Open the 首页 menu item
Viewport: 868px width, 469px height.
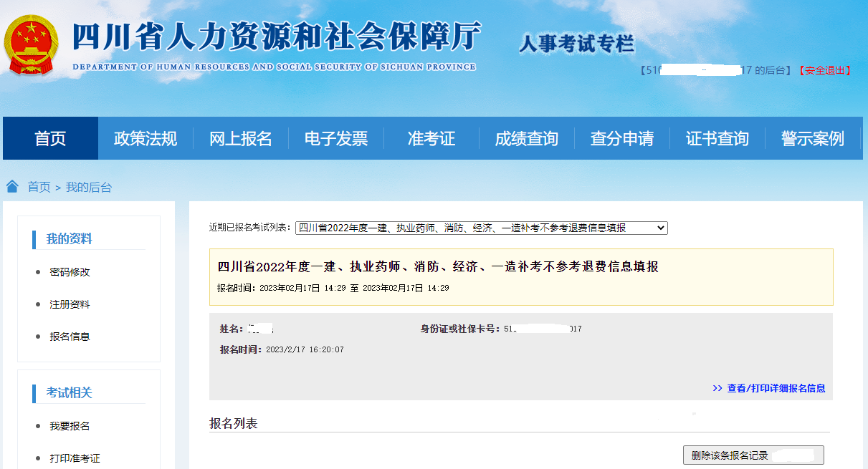click(x=49, y=138)
